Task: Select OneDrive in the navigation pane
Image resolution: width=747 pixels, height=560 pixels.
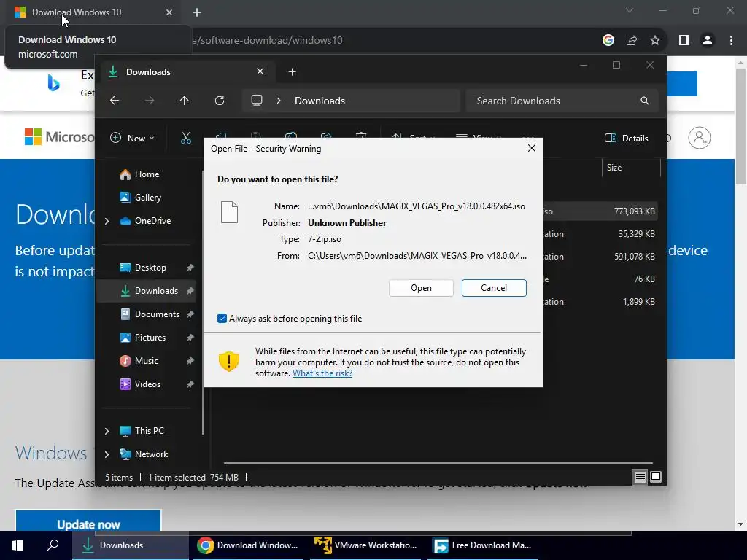Action: 152,221
